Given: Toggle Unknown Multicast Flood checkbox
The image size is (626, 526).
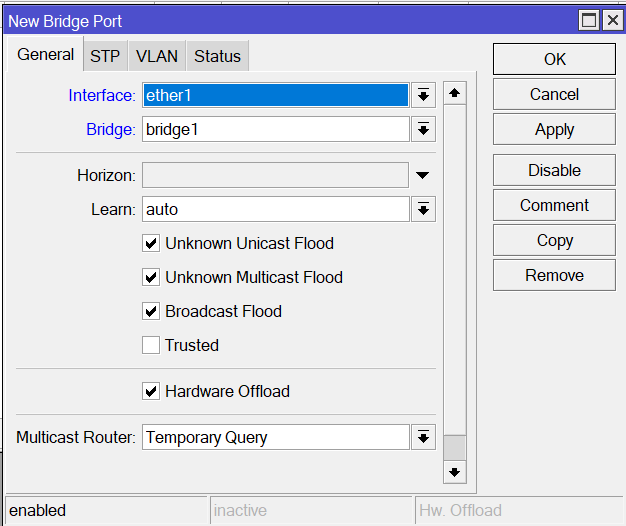Looking at the screenshot, I should 151,277.
